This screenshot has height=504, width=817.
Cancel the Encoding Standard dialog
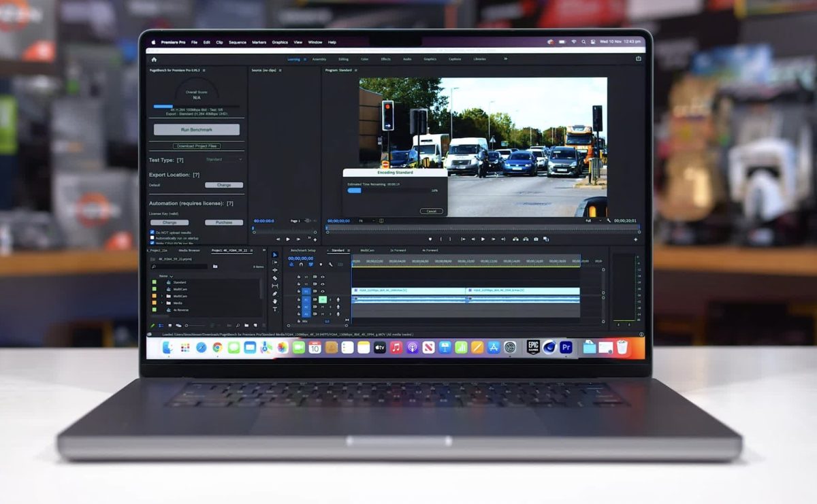431,212
